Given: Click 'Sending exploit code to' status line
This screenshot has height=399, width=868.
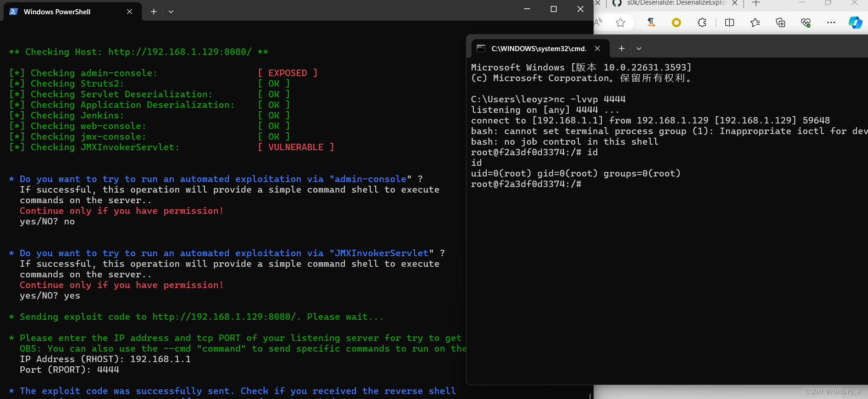Looking at the screenshot, I should [197, 317].
